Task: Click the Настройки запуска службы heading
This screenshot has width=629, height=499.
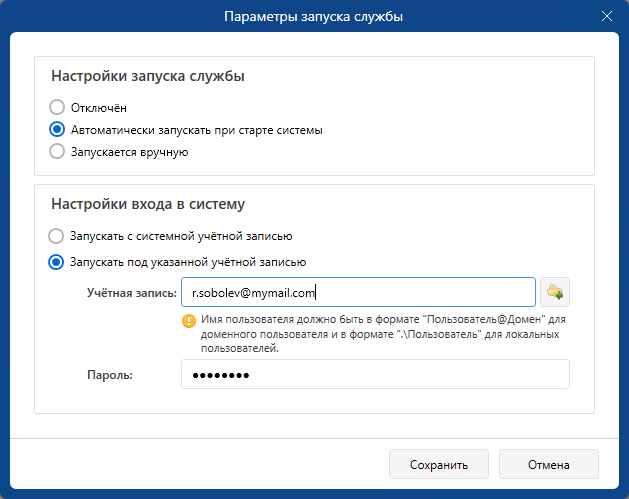Action: [148, 76]
